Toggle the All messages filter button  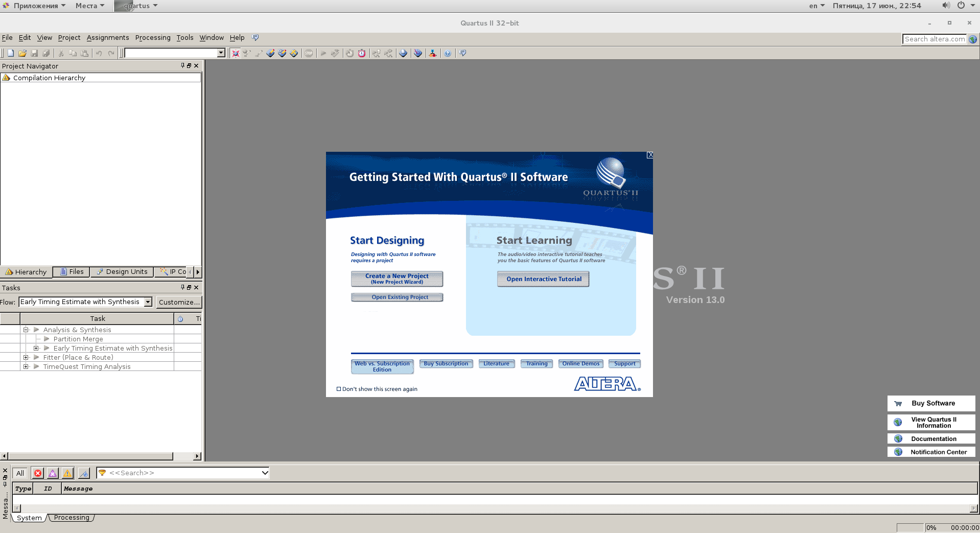click(20, 473)
